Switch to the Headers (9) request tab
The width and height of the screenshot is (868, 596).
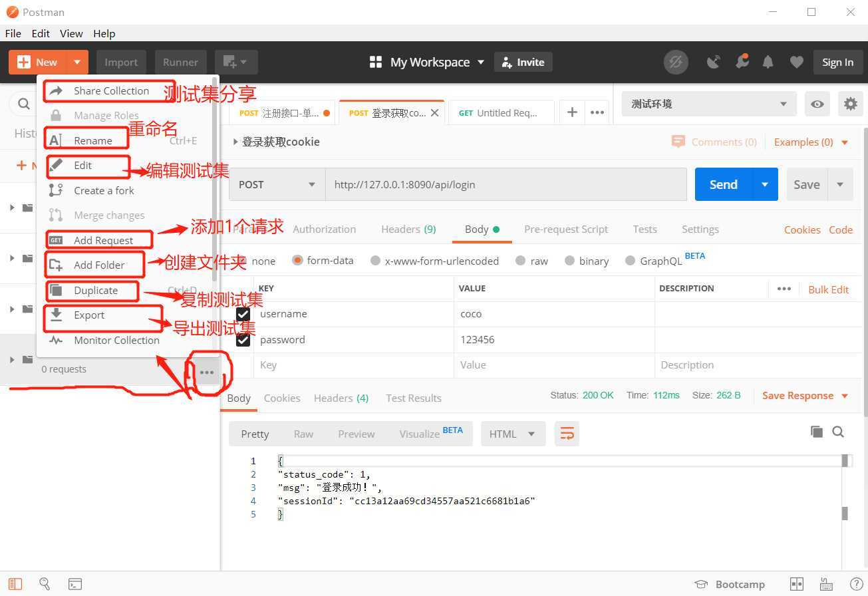click(x=408, y=229)
